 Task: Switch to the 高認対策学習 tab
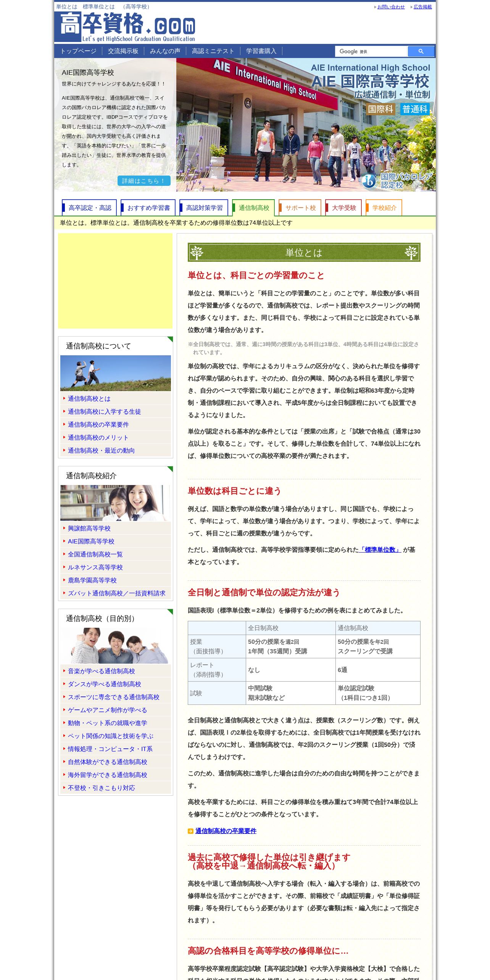tap(204, 208)
